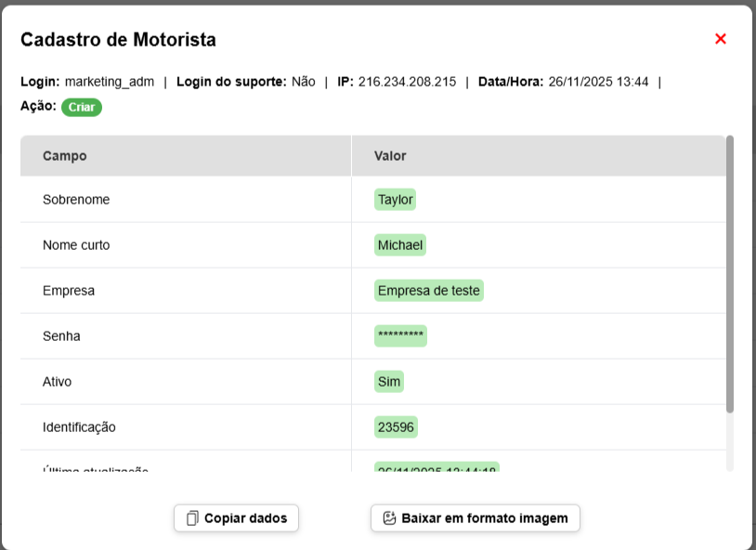Select the Taylor surname value
This screenshot has width=756, height=550.
pos(395,200)
